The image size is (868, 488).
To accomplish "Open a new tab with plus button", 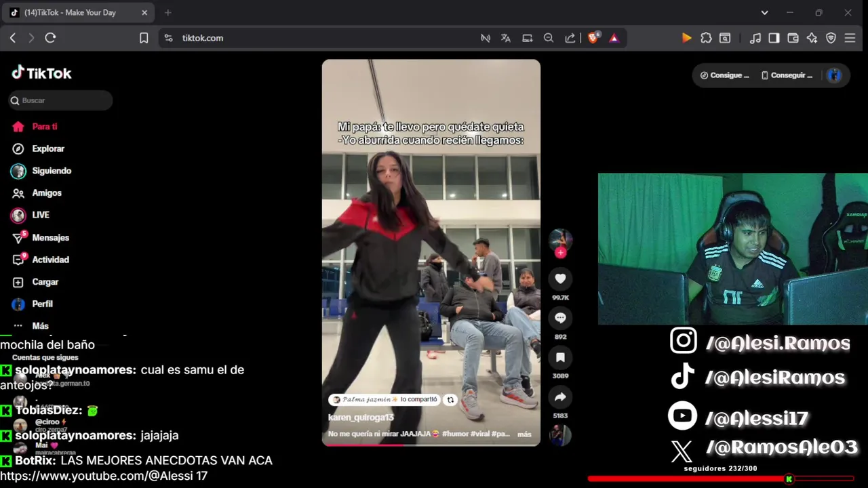I will pos(167,12).
